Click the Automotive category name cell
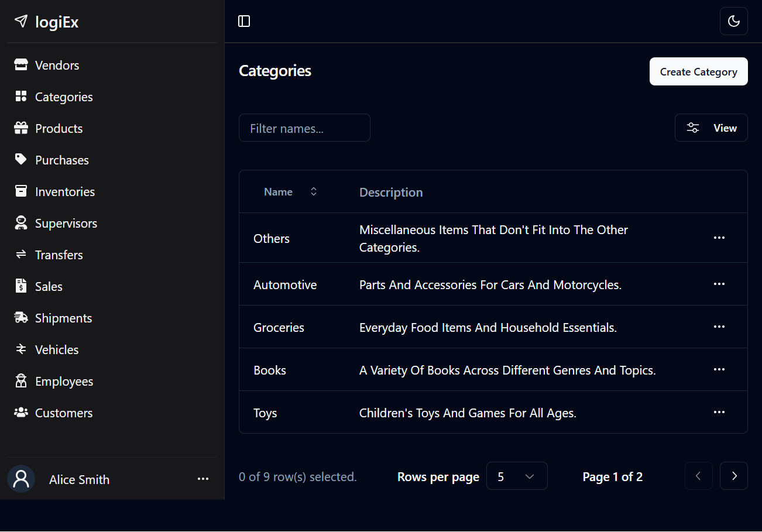This screenshot has height=532, width=762. tap(285, 284)
